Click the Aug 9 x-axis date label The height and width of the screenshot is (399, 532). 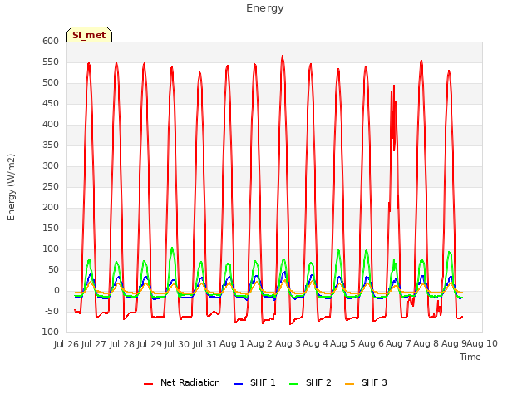454,344
